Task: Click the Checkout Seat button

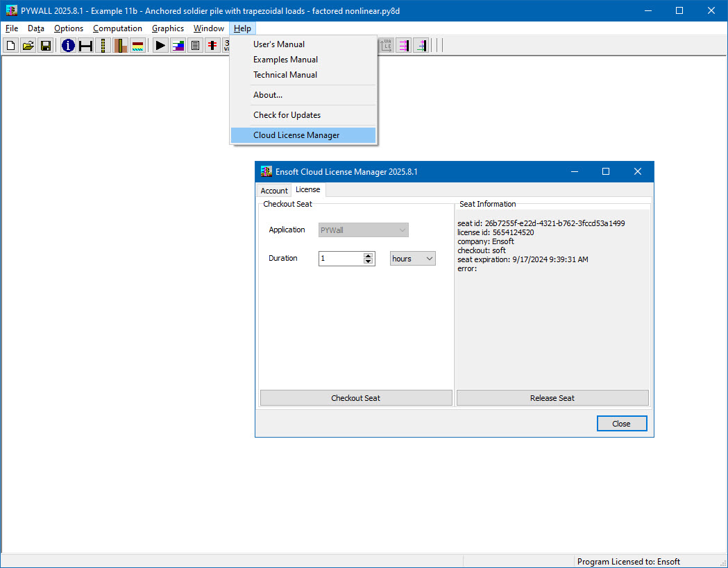Action: click(355, 397)
